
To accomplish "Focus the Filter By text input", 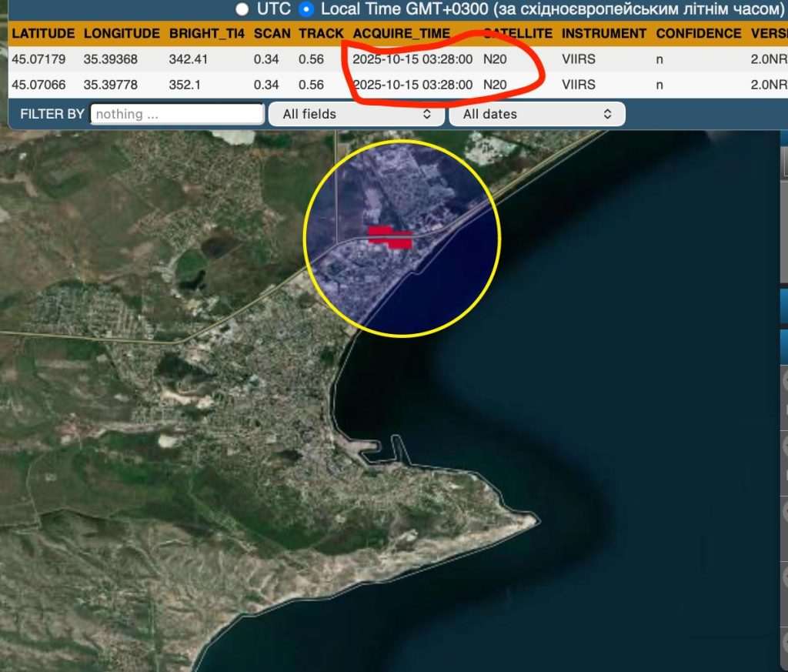I will point(177,114).
